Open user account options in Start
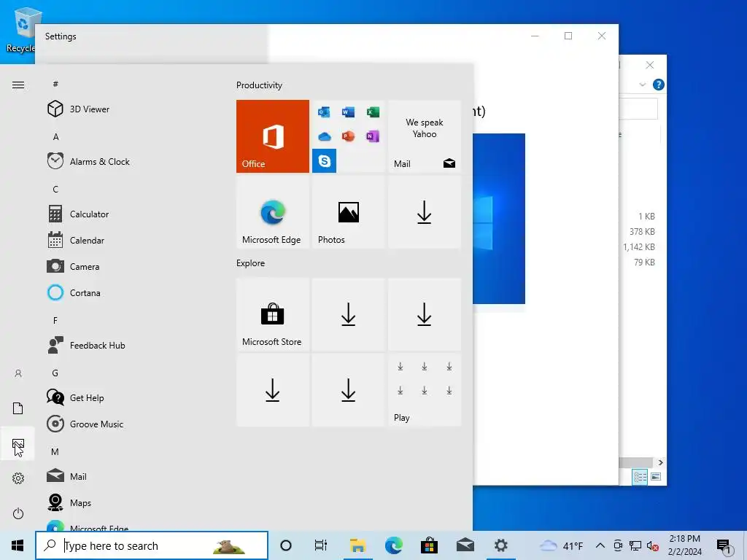This screenshot has width=747, height=560. [x=18, y=373]
